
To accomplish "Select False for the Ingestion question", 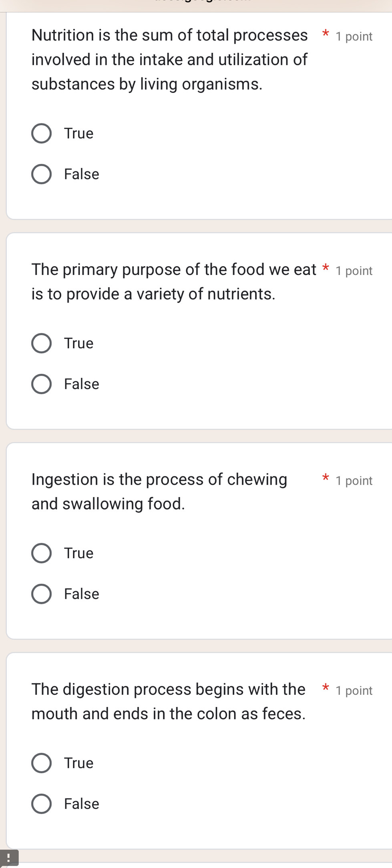I will (41, 594).
